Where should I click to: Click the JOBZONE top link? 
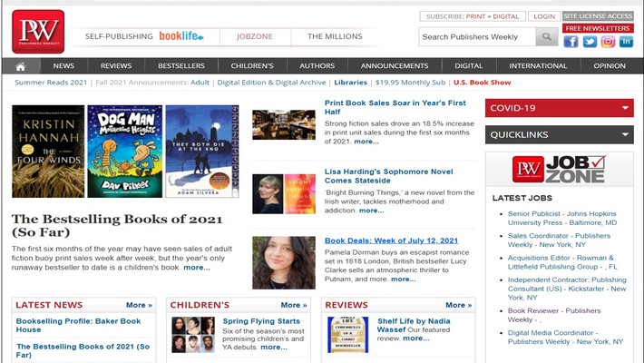(255, 36)
